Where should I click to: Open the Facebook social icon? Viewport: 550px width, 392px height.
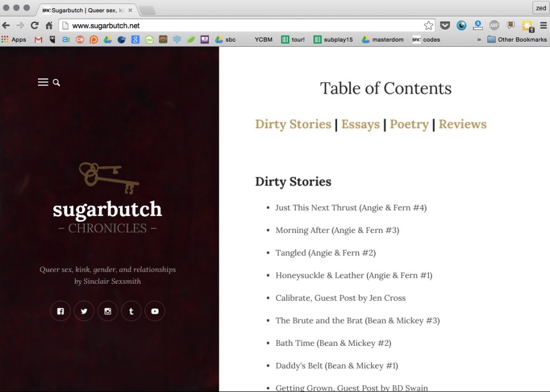click(x=60, y=311)
